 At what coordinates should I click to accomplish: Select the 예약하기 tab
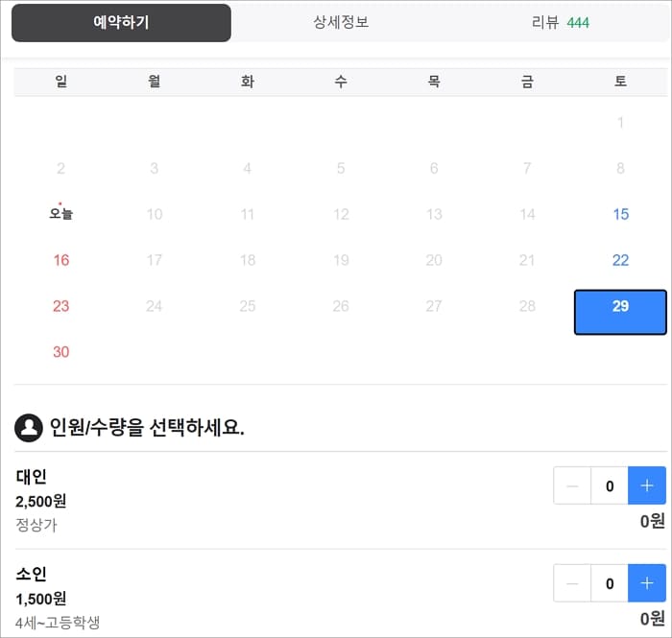tap(121, 22)
